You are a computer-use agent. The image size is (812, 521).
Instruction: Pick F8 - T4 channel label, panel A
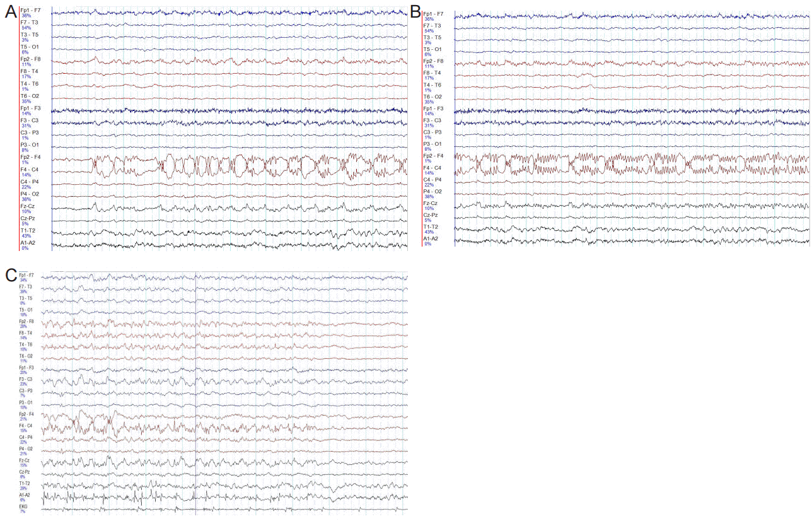(x=30, y=71)
